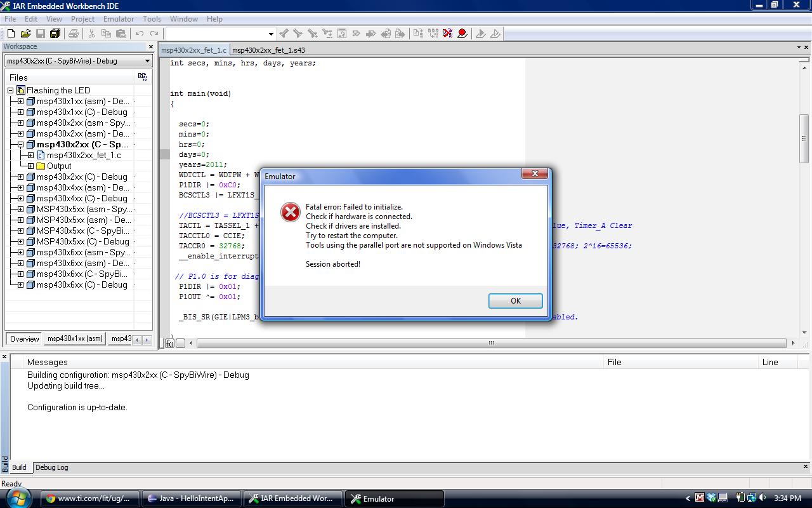The width and height of the screenshot is (812, 508).
Task: Collapse the Flashing the LED workspace node
Action: coord(11,90)
